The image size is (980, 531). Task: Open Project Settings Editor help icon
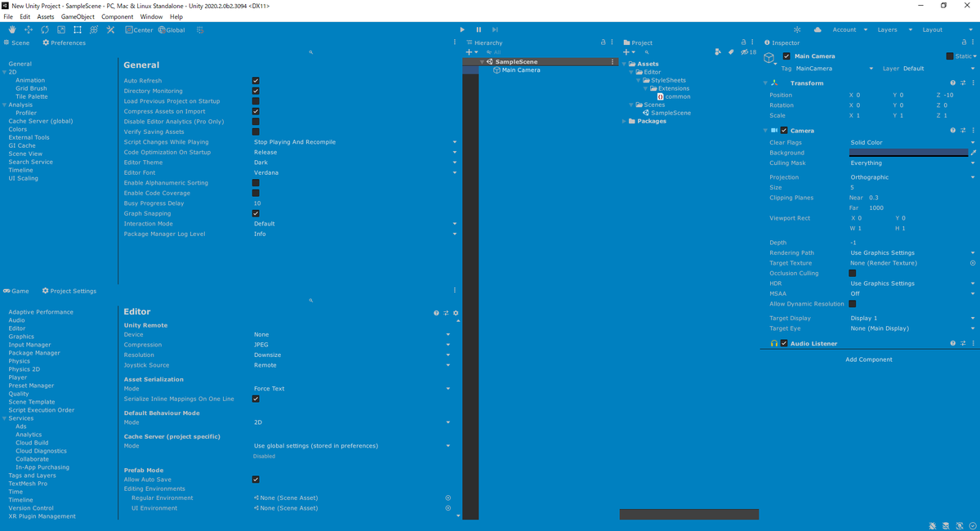coord(436,313)
